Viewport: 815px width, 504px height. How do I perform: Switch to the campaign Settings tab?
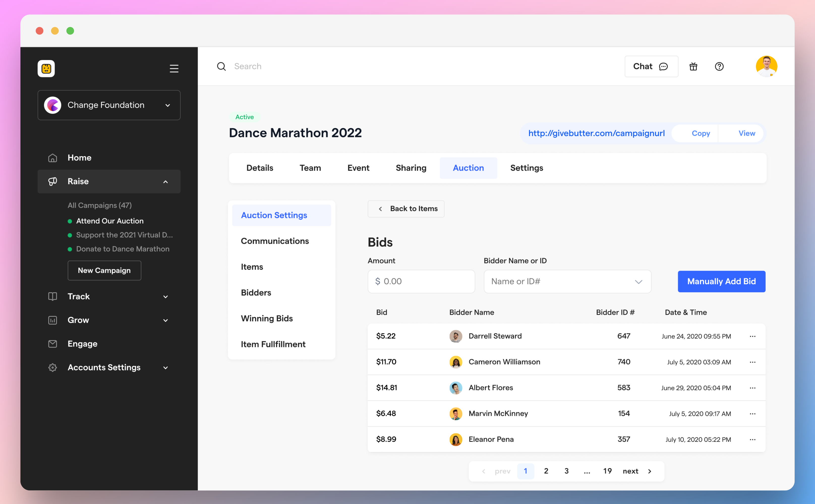527,168
